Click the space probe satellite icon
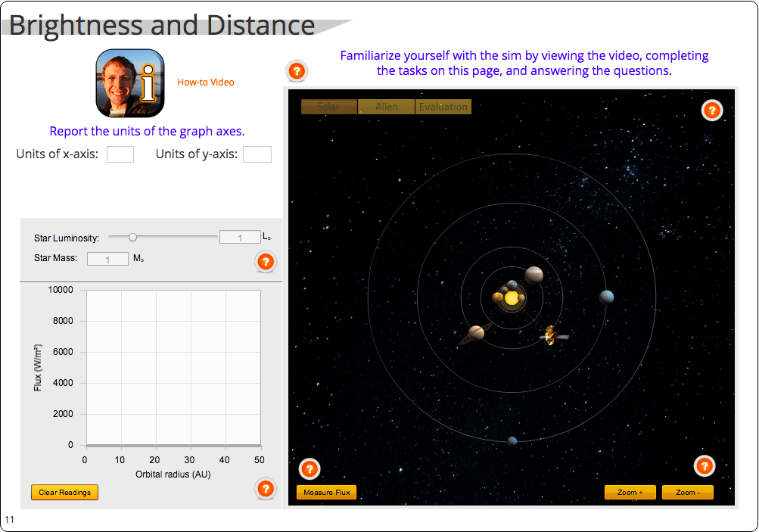This screenshot has width=759, height=532. click(553, 335)
